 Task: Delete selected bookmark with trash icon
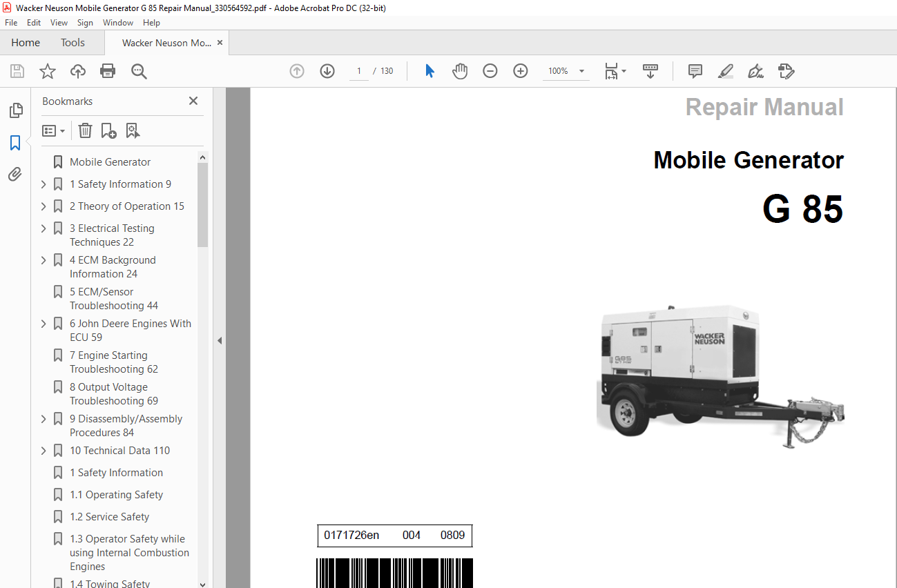pos(85,130)
